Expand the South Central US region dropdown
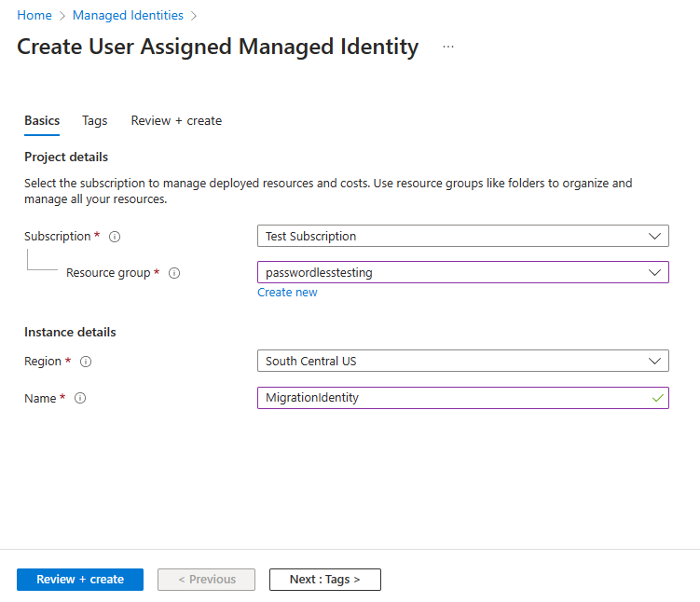This screenshot has height=602, width=700. (462, 362)
